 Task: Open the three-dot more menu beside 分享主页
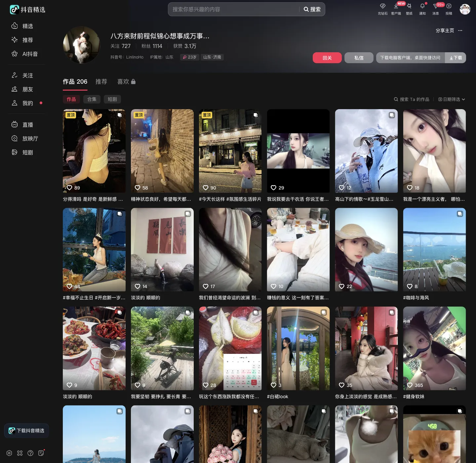[x=460, y=30]
